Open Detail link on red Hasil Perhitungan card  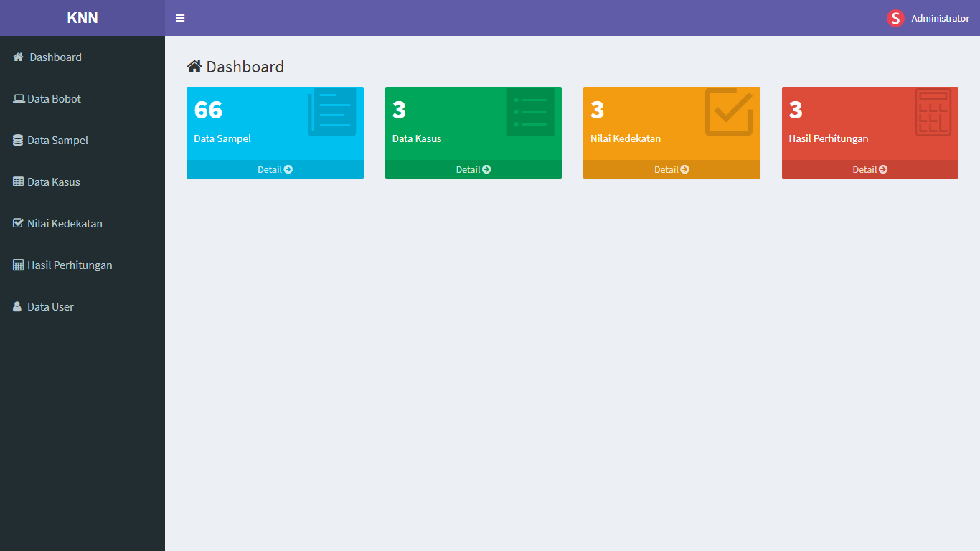pyautogui.click(x=870, y=169)
